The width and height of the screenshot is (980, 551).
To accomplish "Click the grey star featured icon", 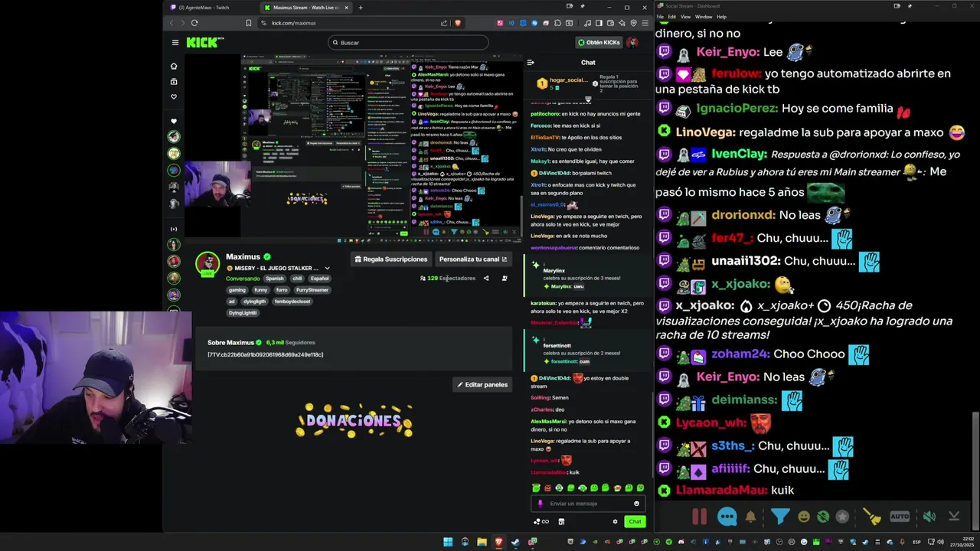I will [842, 517].
